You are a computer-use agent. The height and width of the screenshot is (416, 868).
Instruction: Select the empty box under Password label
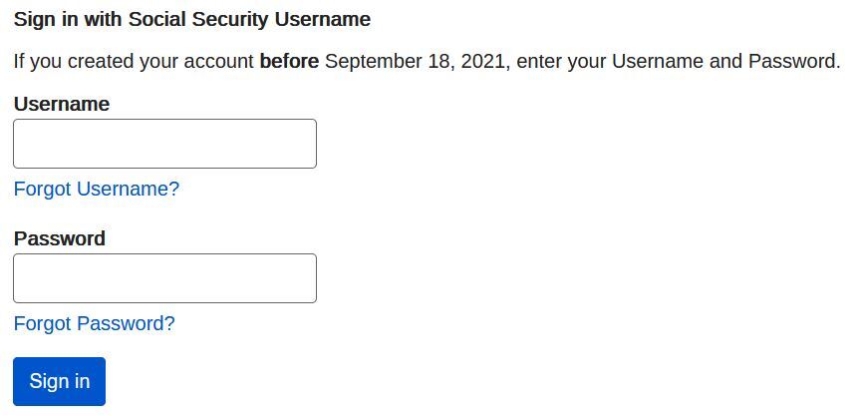(x=164, y=278)
